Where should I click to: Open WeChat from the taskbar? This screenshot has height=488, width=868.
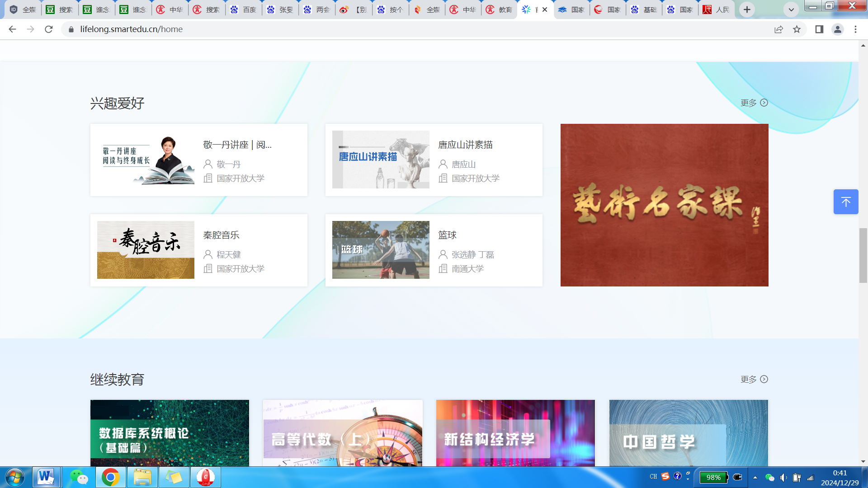click(x=79, y=477)
